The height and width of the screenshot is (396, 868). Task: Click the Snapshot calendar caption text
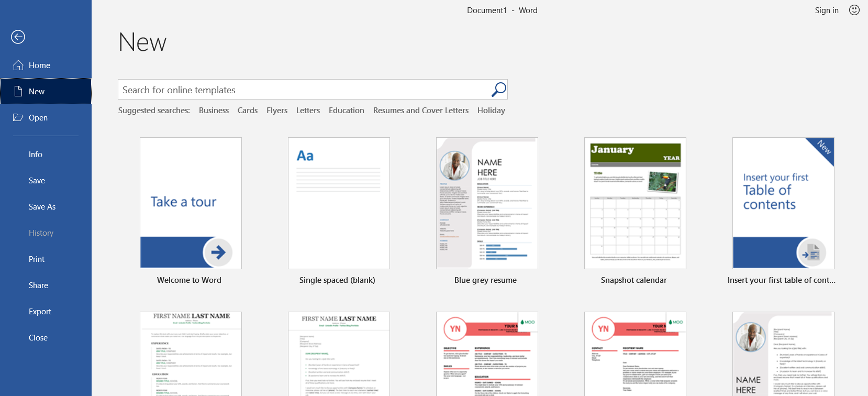point(633,280)
